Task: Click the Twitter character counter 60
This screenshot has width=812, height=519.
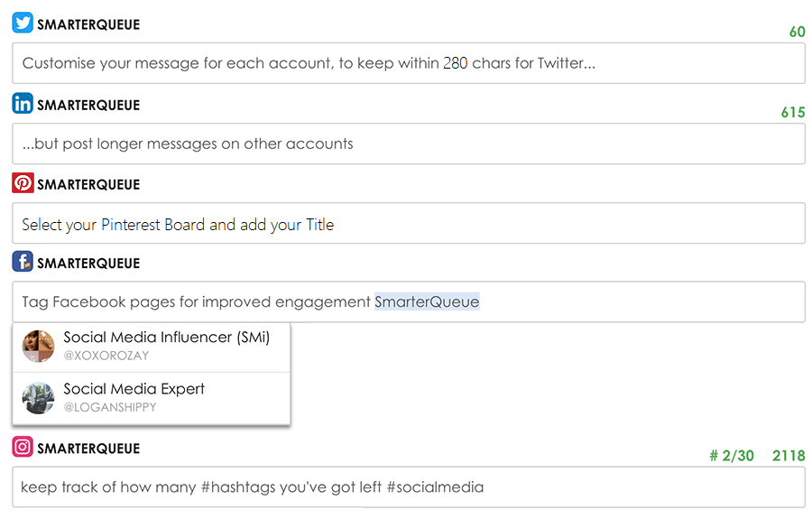Action: 797,32
